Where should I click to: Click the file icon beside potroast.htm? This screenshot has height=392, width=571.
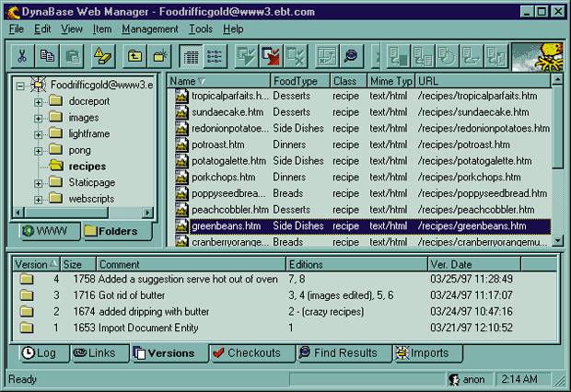(x=181, y=144)
